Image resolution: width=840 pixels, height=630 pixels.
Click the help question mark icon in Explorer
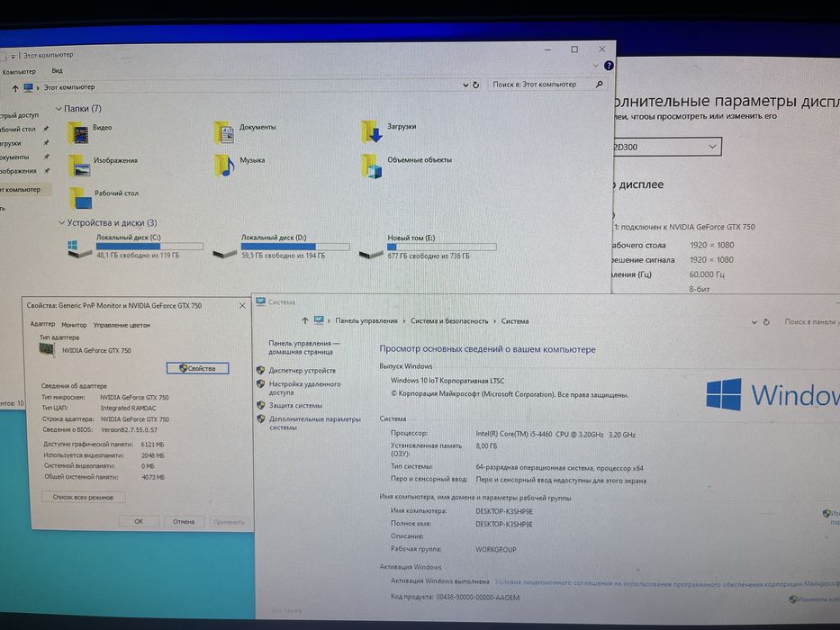[x=609, y=66]
